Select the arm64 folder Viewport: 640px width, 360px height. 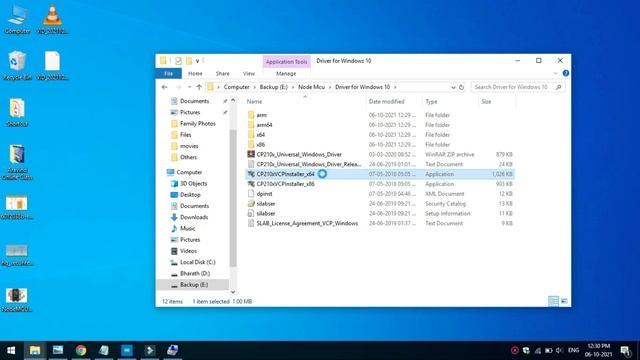(264, 125)
